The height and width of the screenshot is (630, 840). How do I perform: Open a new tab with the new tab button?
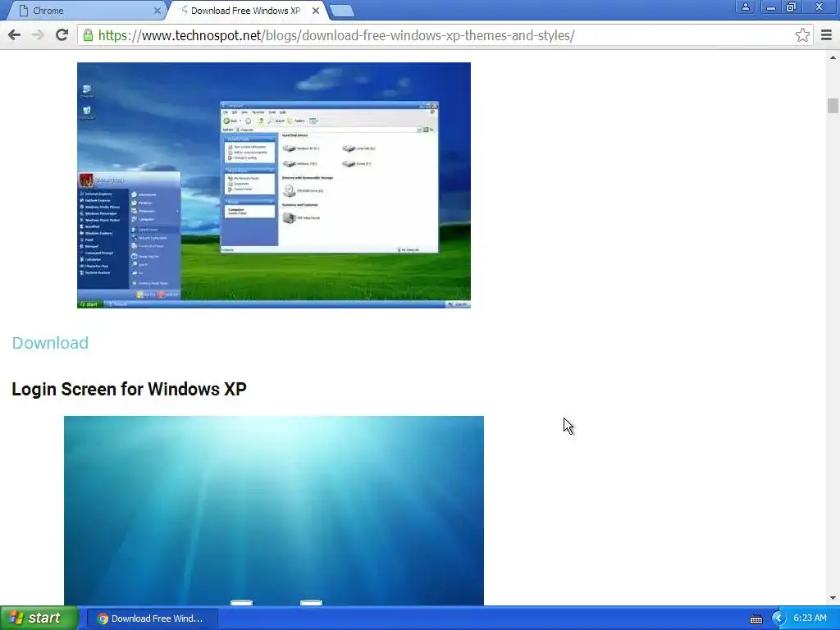341,11
